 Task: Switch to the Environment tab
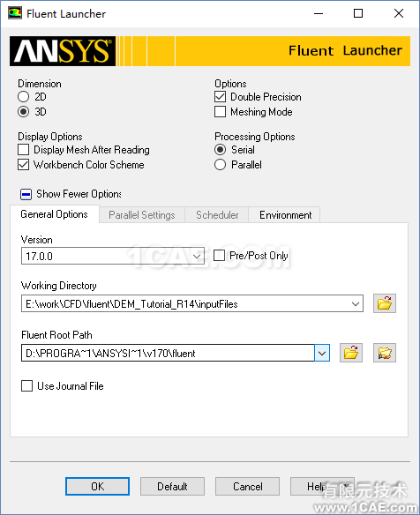(x=285, y=215)
